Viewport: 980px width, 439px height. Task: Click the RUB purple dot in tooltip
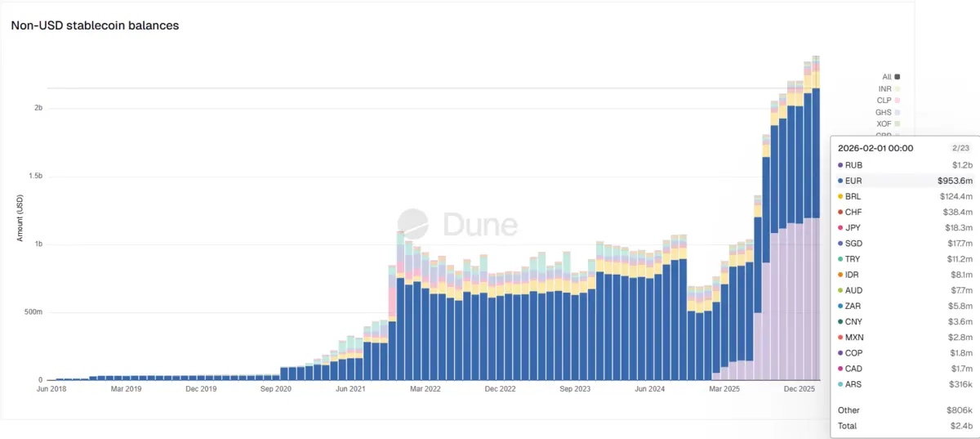(841, 165)
